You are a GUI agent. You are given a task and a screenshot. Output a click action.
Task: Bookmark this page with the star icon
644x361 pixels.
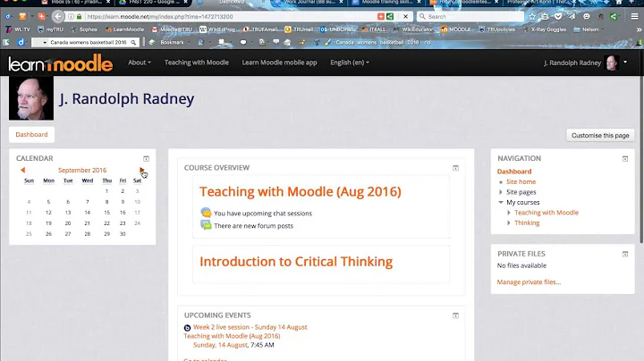tap(532, 16)
